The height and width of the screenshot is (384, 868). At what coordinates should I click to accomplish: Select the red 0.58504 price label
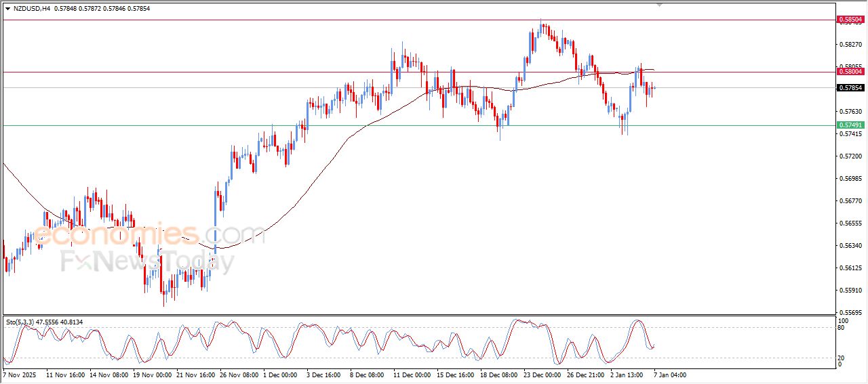pyautogui.click(x=850, y=20)
